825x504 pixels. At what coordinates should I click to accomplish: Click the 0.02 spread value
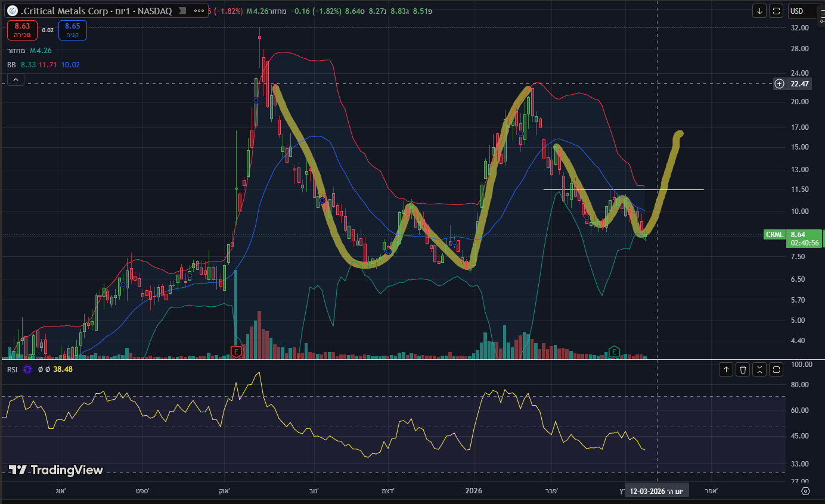(48, 30)
